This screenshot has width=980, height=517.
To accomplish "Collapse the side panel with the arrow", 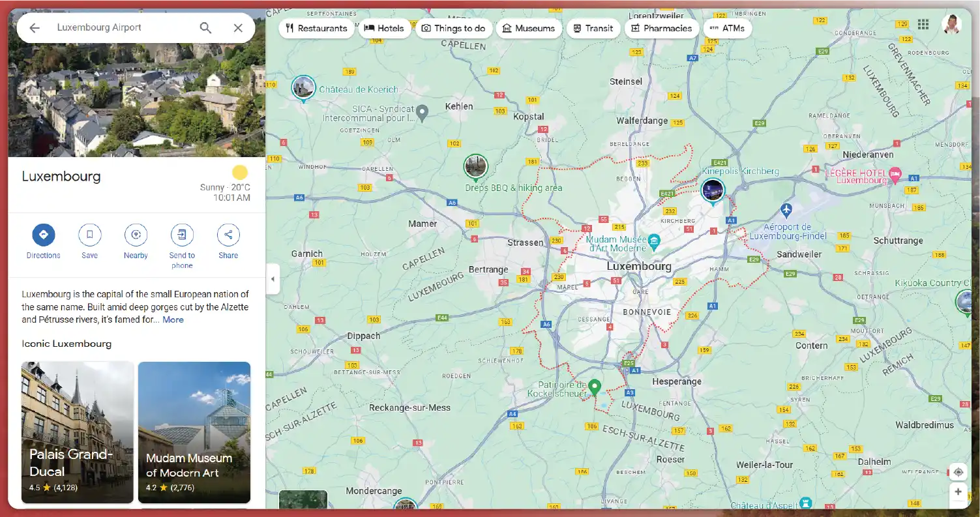I will point(273,279).
